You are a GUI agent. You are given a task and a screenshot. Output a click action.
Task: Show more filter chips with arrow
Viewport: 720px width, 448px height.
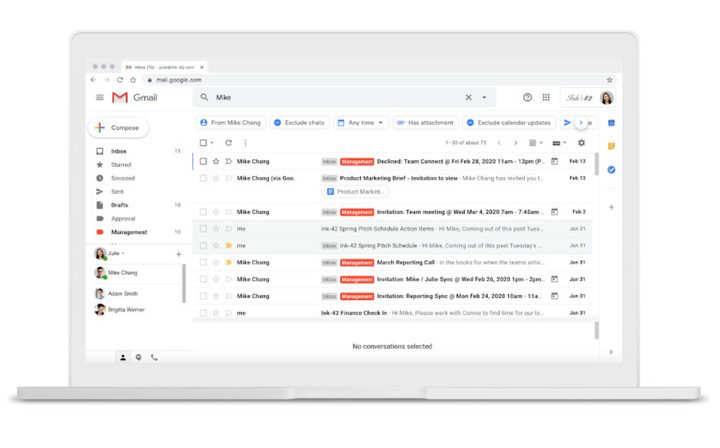(x=581, y=123)
